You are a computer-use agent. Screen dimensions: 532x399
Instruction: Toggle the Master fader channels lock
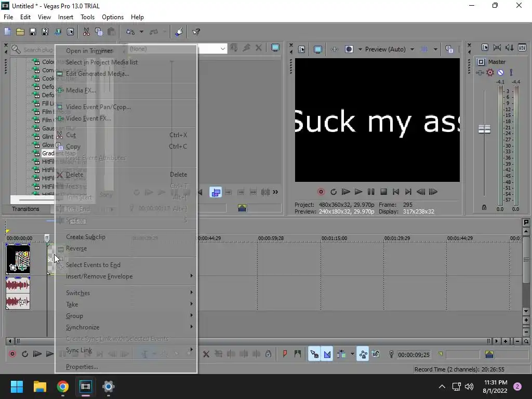click(x=484, y=207)
